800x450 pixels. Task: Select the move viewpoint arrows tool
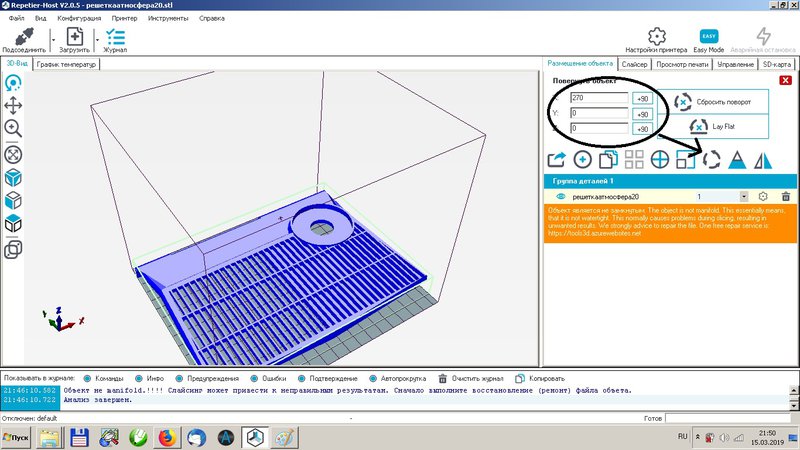[14, 105]
